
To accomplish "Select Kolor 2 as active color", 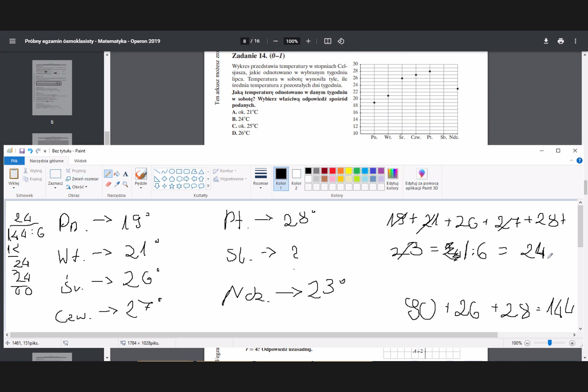I will pyautogui.click(x=296, y=178).
